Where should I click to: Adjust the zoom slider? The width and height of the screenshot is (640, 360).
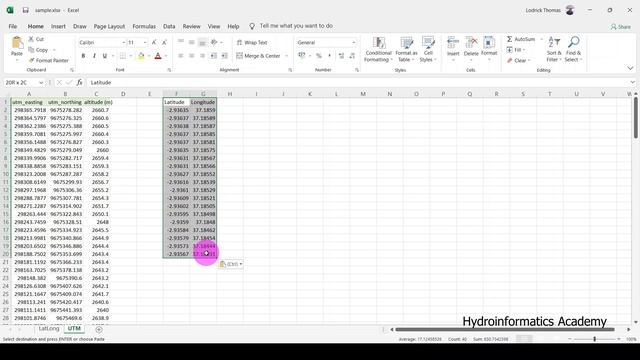594,339
